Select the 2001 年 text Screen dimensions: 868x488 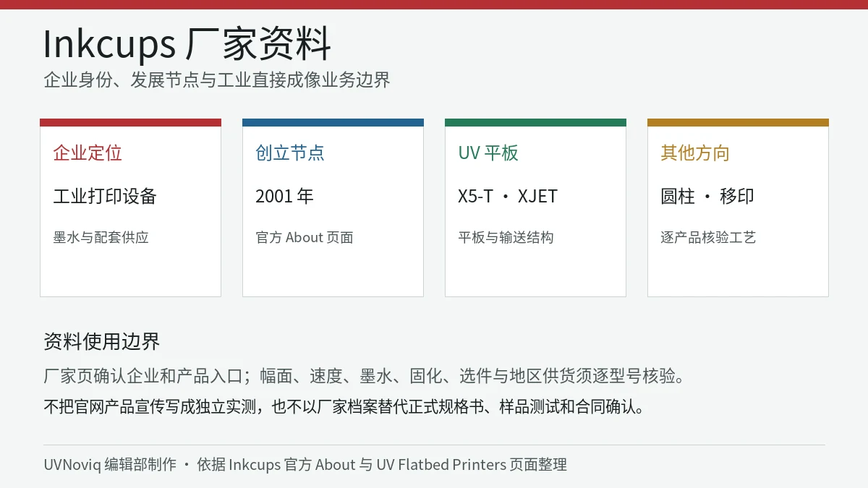tap(284, 196)
